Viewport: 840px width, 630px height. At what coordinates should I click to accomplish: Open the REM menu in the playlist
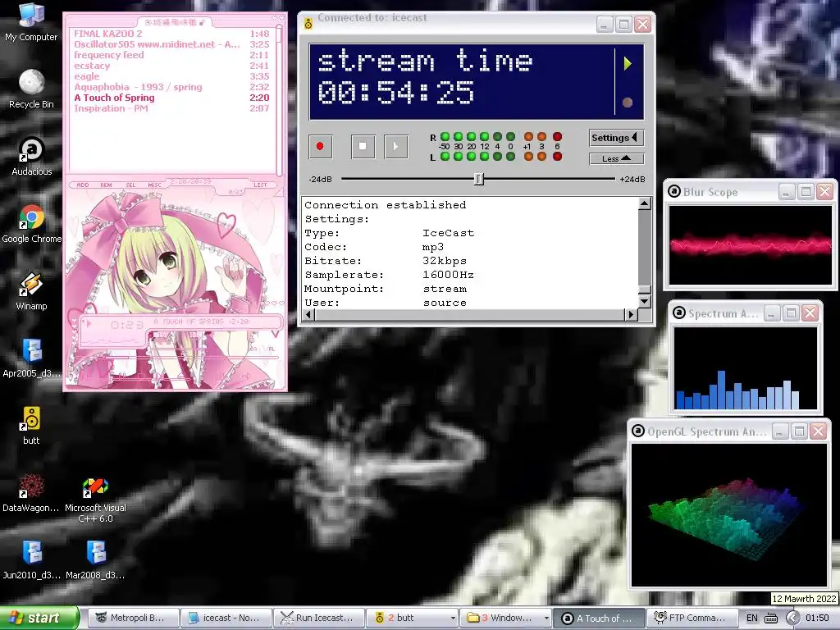tap(106, 185)
